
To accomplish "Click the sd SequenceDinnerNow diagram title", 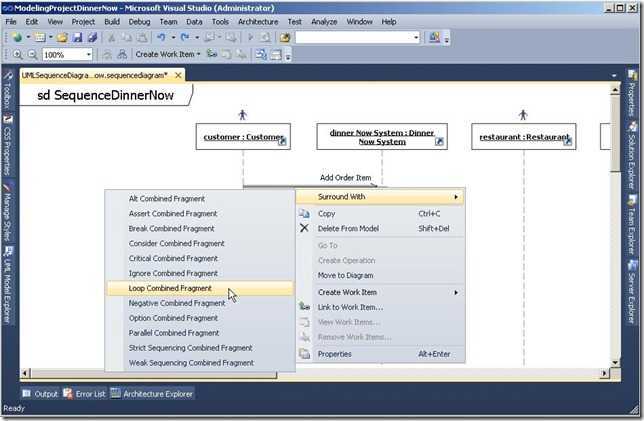I will [106, 95].
